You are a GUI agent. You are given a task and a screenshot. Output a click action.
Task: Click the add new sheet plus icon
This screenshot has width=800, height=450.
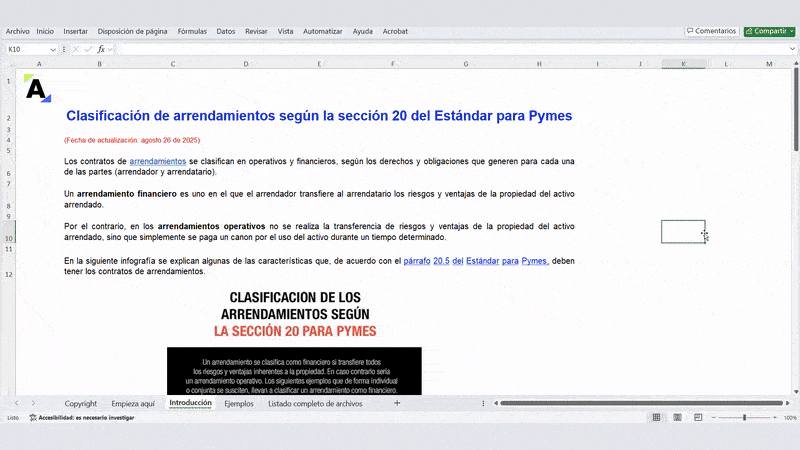(x=397, y=403)
